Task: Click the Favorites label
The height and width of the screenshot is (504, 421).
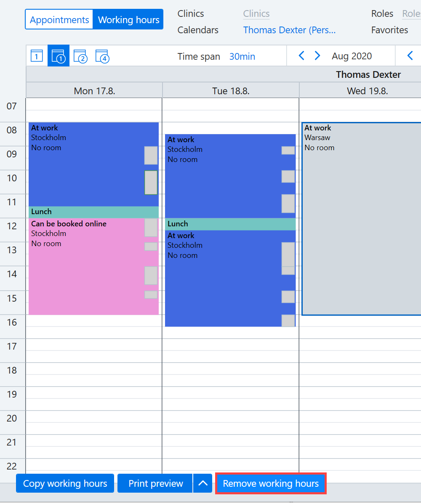Action: (389, 30)
